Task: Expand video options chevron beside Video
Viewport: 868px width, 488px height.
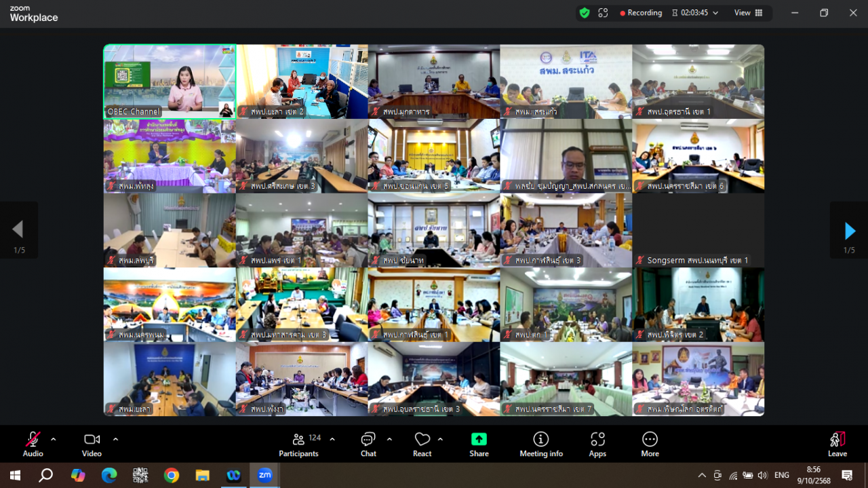Action: coord(115,439)
